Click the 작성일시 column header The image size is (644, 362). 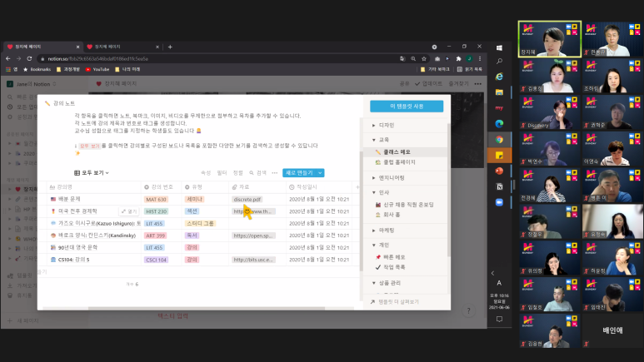tap(319, 187)
